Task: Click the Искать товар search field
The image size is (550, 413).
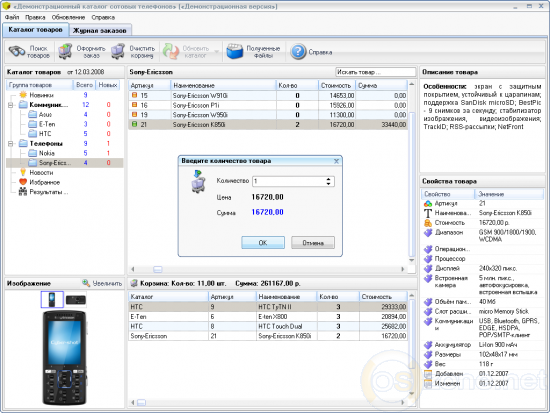Action: coord(375,72)
